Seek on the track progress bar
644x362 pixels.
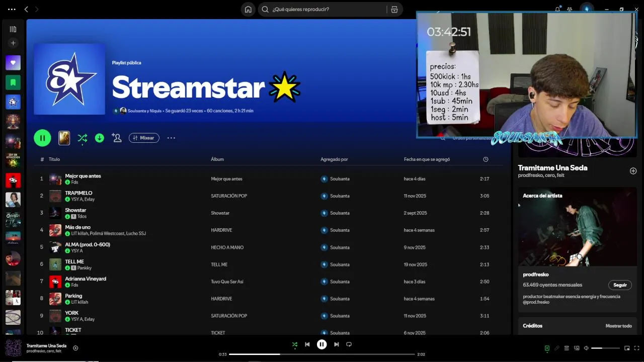click(322, 354)
